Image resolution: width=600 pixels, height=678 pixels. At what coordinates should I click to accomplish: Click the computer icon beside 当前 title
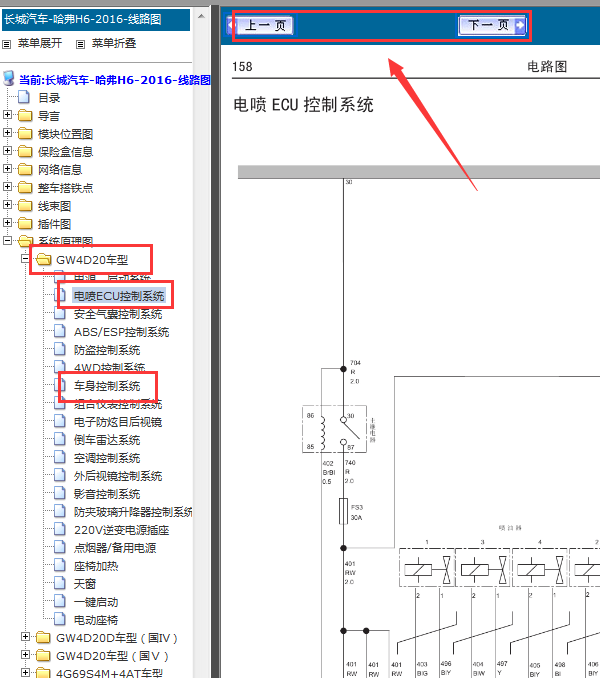tap(9, 78)
